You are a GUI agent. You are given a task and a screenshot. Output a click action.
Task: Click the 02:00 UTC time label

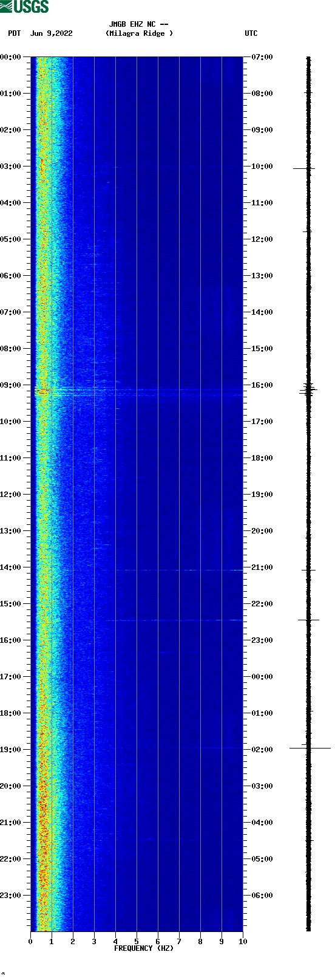pos(262,750)
